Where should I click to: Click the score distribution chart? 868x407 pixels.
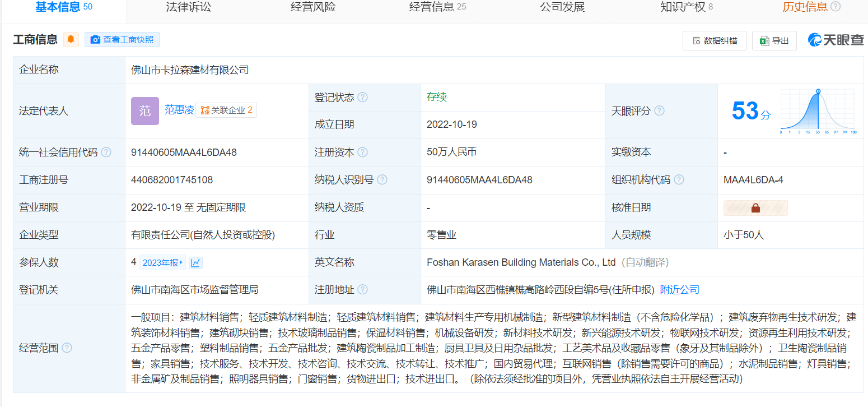pyautogui.click(x=818, y=111)
